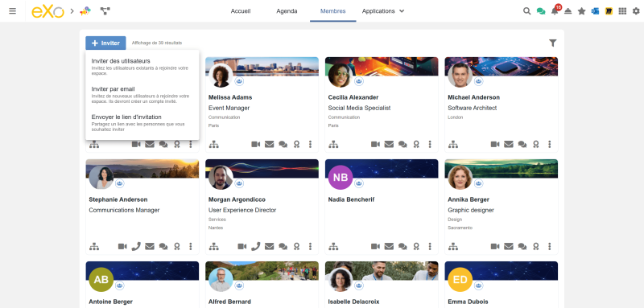
Task: View Michael Anderson's organization chart
Action: (x=453, y=145)
